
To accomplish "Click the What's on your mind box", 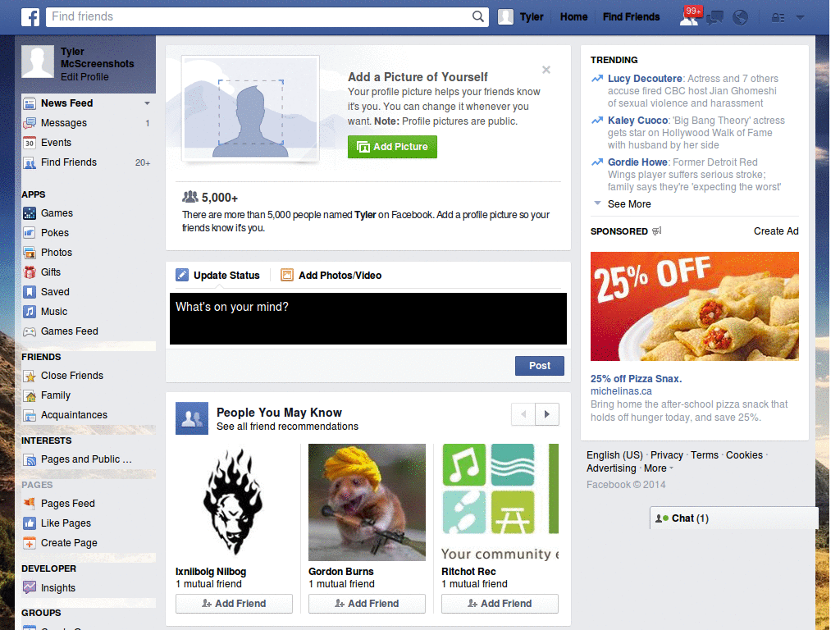I will [x=368, y=319].
